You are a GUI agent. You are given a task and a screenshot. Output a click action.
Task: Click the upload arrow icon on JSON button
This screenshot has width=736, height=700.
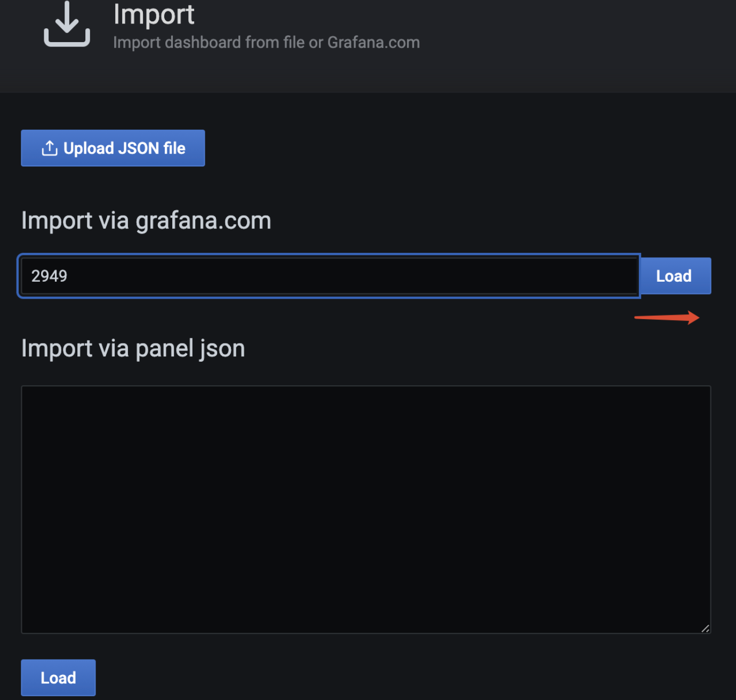pyautogui.click(x=50, y=148)
